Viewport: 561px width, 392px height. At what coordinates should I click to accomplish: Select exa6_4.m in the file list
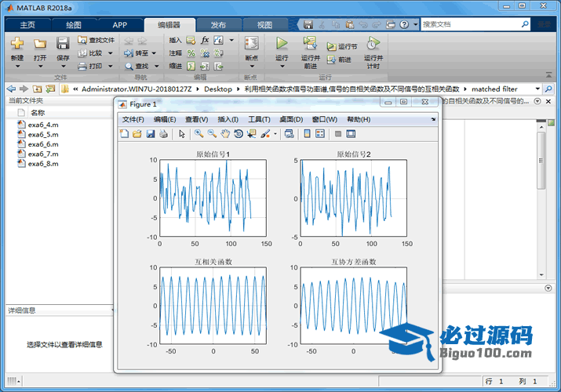coord(43,125)
